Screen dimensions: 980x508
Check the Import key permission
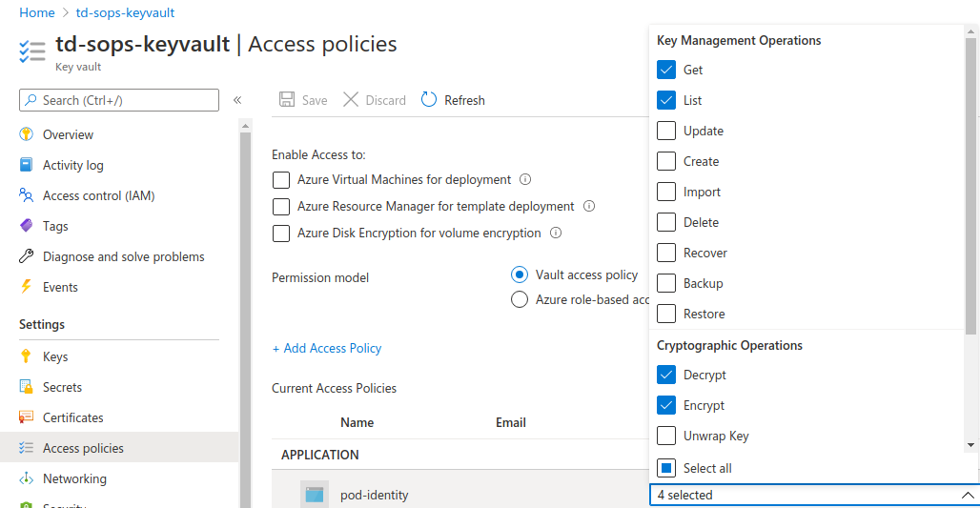tap(666, 192)
